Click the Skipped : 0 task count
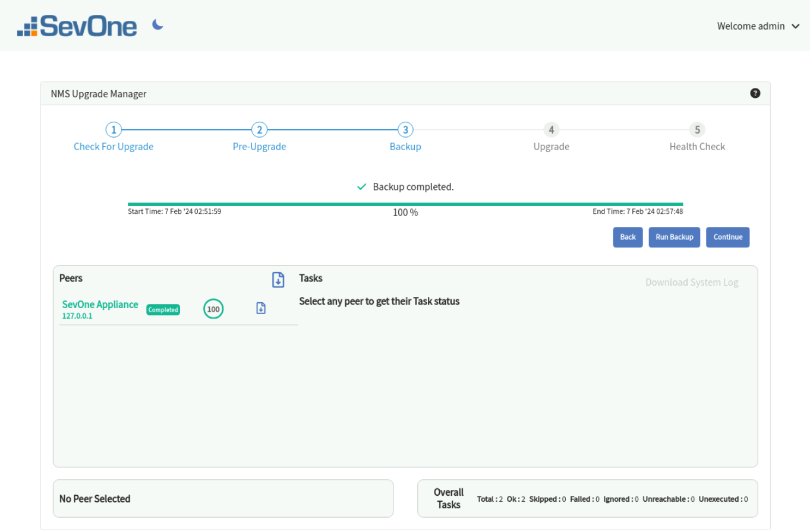This screenshot has height=532, width=810. click(x=547, y=499)
